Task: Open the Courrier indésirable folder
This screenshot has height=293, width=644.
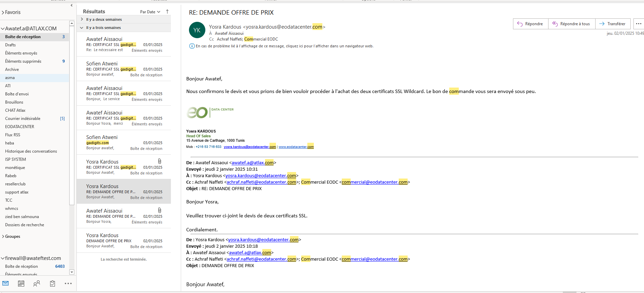Action: click(23, 119)
